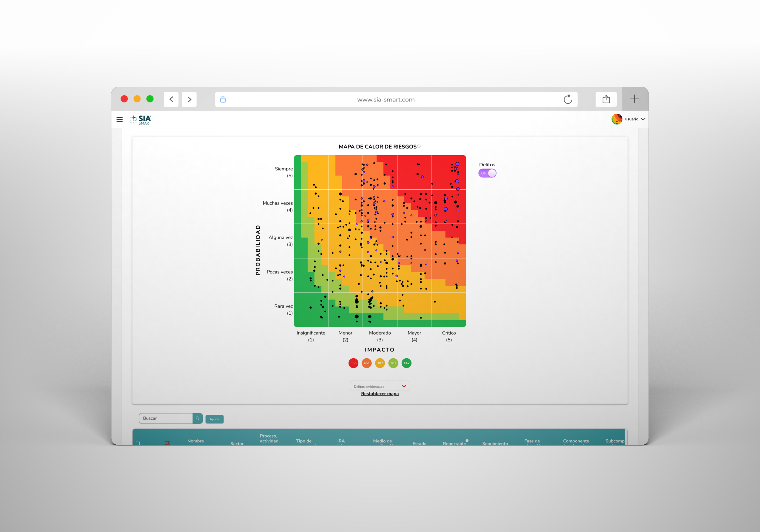Open the hamburger menu icon
760x532 pixels.
[120, 120]
